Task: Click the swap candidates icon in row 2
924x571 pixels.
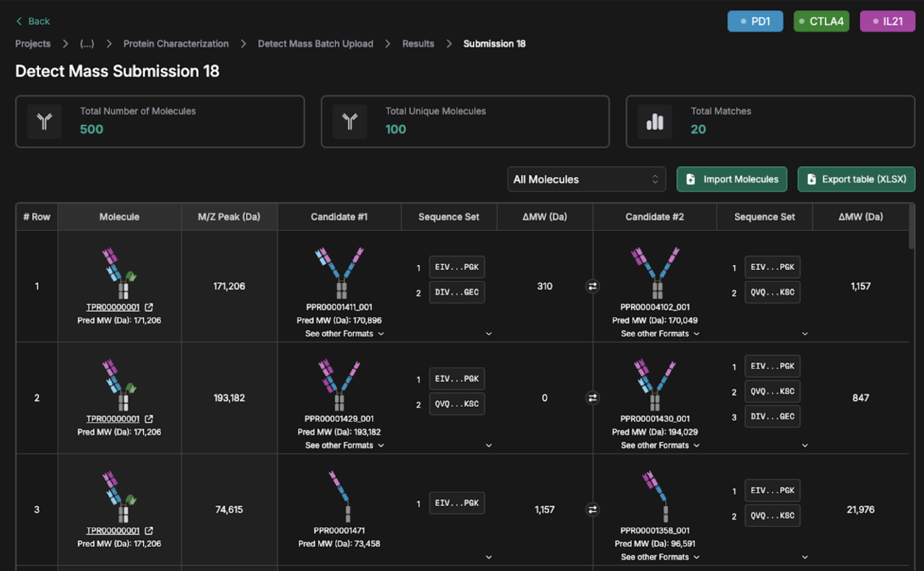Action: (x=592, y=398)
